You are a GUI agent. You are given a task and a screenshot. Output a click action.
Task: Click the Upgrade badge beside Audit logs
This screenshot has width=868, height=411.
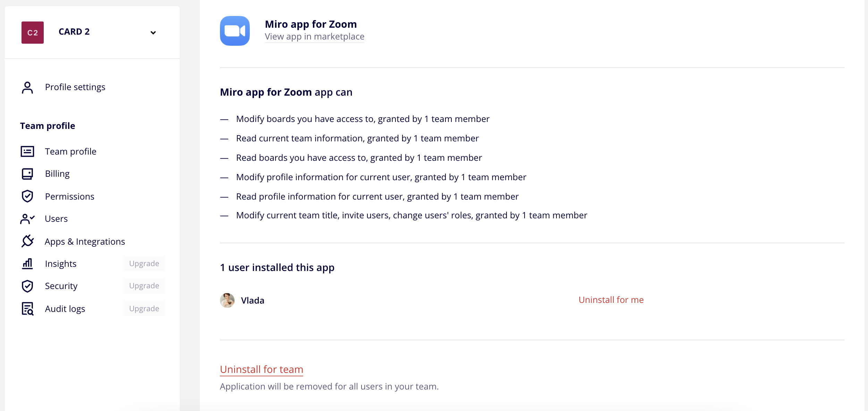[x=144, y=308]
